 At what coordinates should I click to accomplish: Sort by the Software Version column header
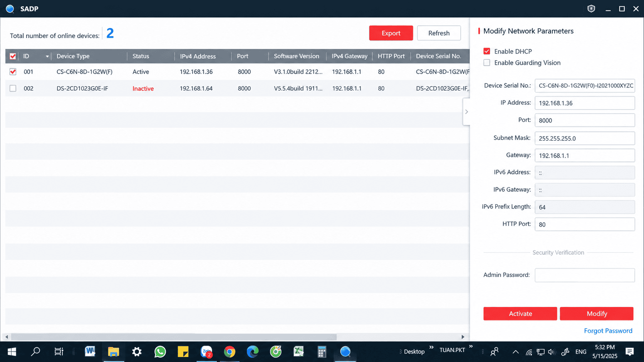click(x=296, y=56)
